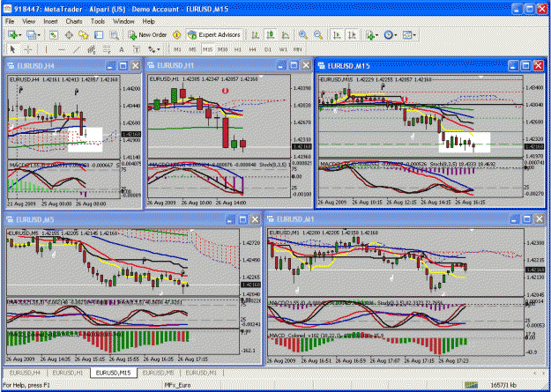
Task: Set the D1 timeframe in the toolbar
Action: (x=268, y=49)
